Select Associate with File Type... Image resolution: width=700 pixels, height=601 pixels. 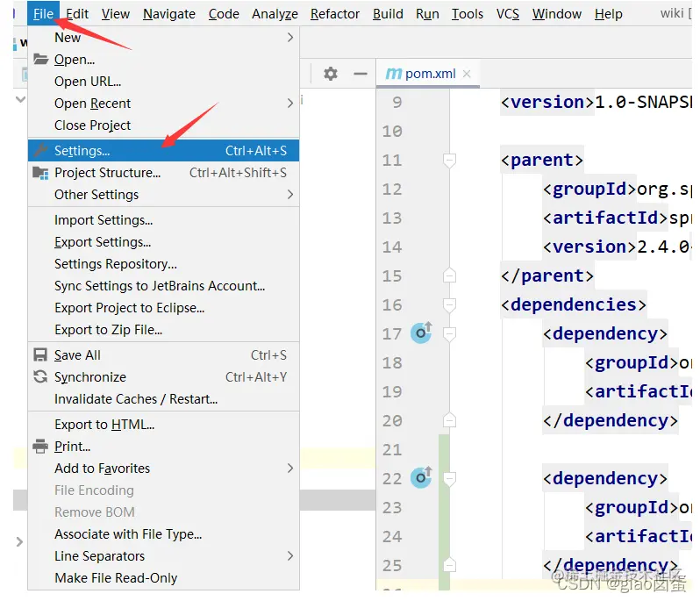coord(163,534)
